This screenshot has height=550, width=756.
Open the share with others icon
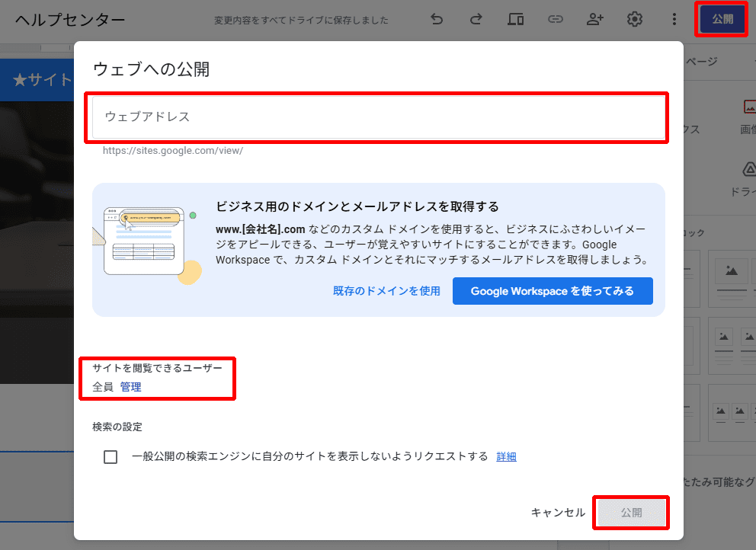click(595, 19)
